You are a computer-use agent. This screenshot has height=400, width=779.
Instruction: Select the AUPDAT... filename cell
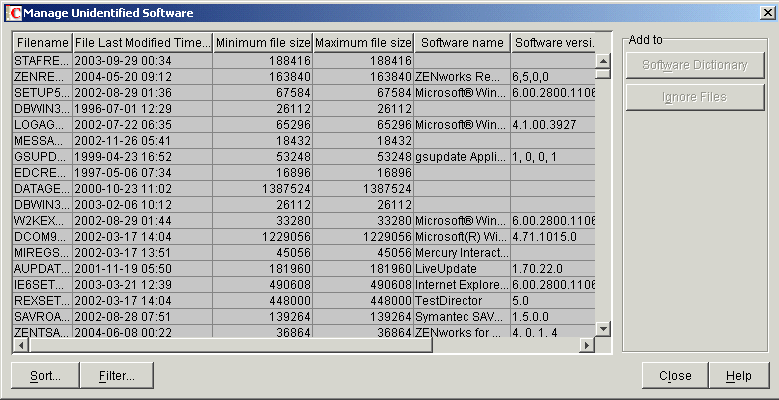pyautogui.click(x=43, y=269)
